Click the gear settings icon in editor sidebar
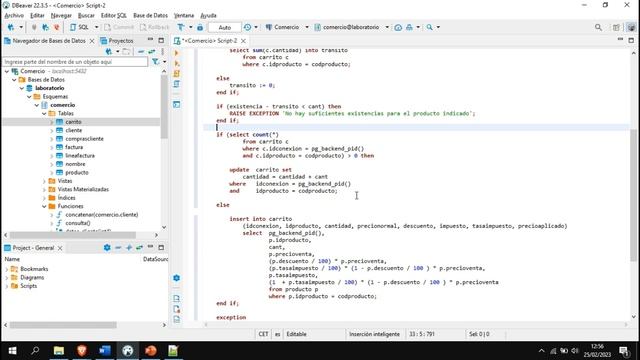This screenshot has height=360, width=640. 176,278
